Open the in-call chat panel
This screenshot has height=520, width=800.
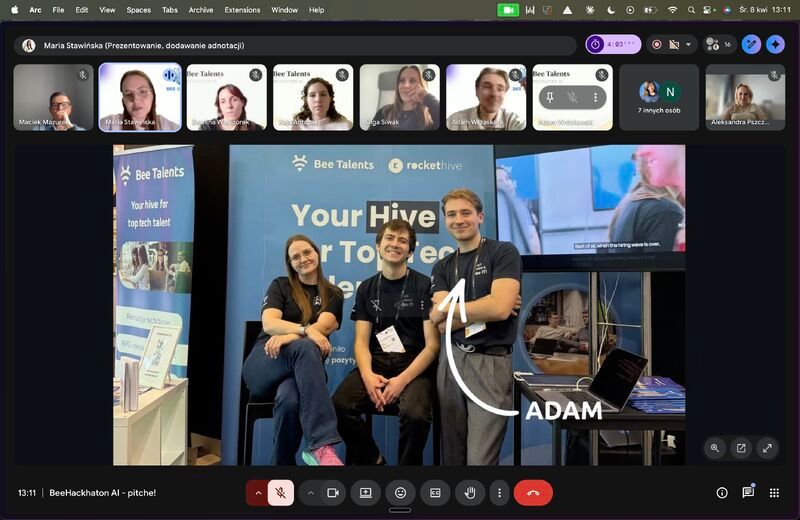(748, 492)
